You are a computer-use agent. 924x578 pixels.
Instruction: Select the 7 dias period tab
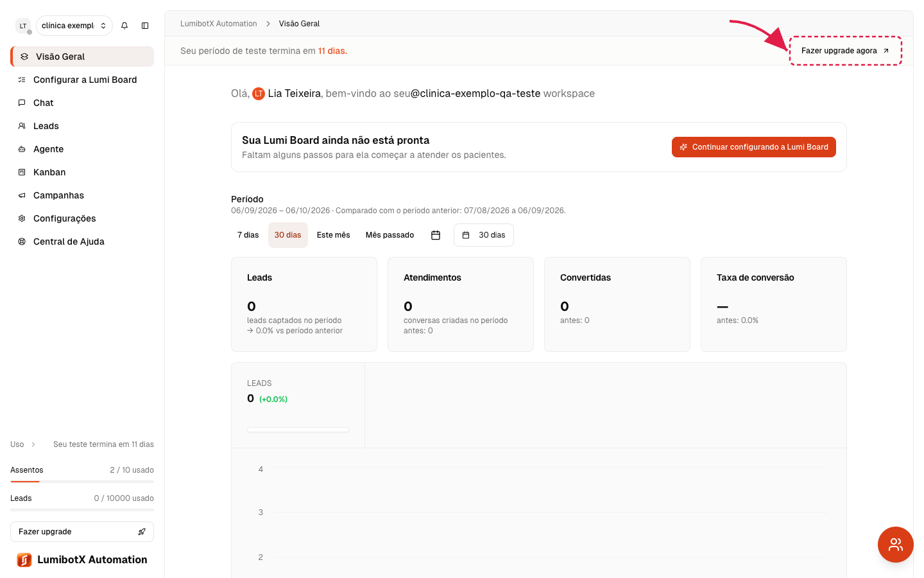[248, 235]
